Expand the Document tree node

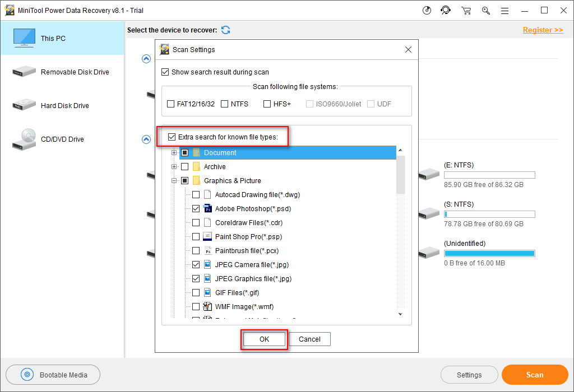coord(174,152)
